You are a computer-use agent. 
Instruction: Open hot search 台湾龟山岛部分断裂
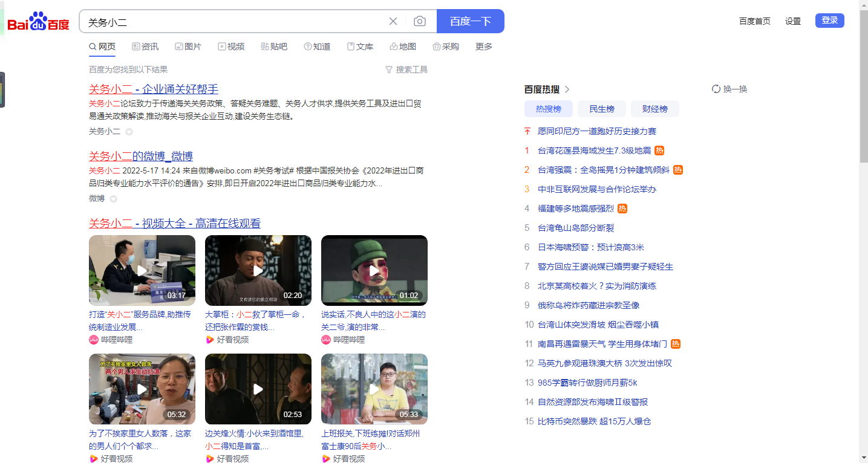click(x=576, y=228)
